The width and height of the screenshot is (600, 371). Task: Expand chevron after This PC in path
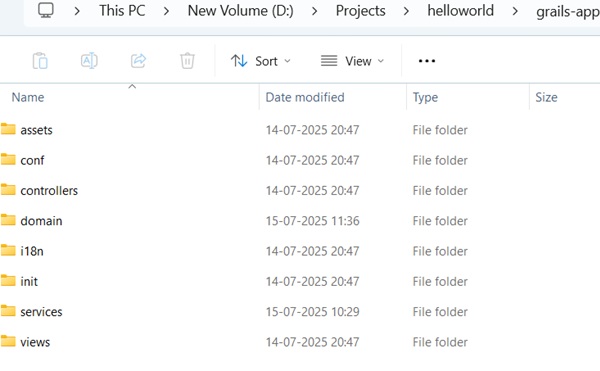(166, 11)
